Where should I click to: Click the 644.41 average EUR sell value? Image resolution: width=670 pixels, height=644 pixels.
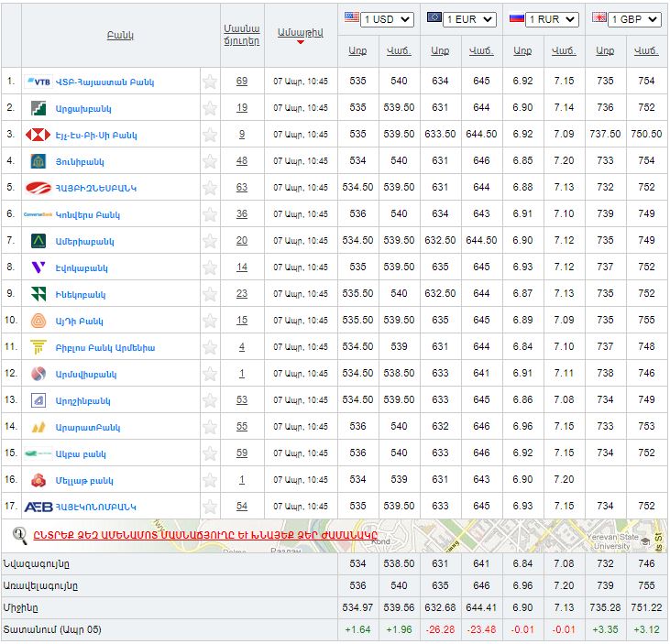click(481, 607)
